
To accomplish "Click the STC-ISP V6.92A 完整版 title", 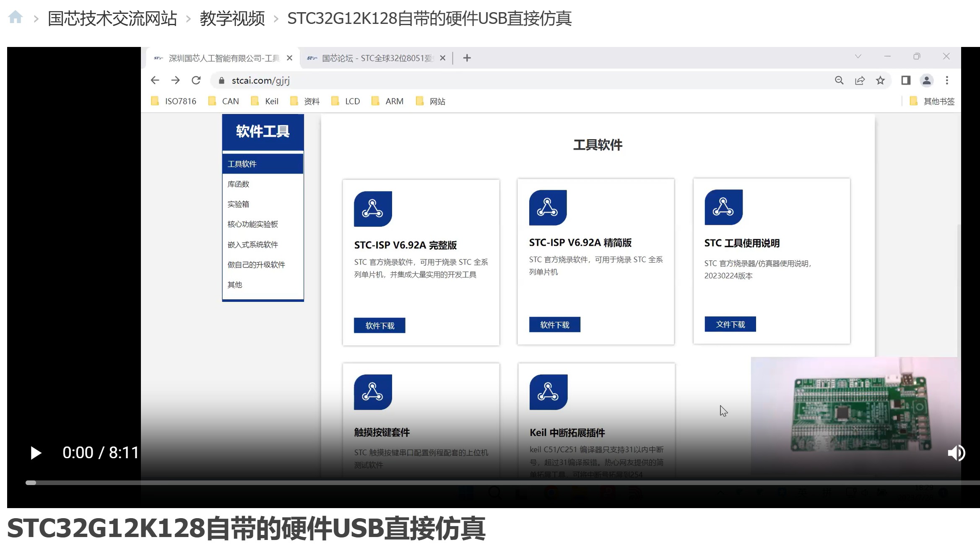I will point(405,245).
